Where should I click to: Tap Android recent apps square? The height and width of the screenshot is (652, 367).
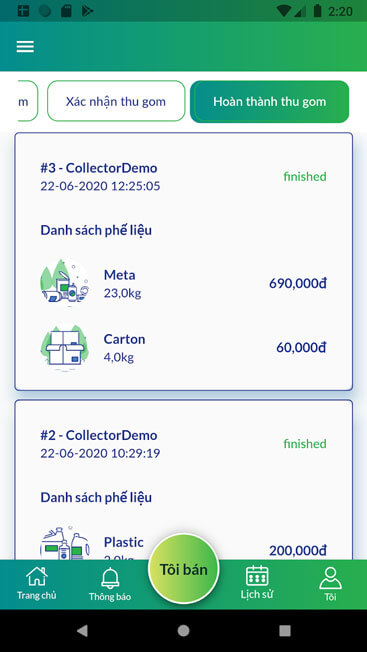(285, 631)
